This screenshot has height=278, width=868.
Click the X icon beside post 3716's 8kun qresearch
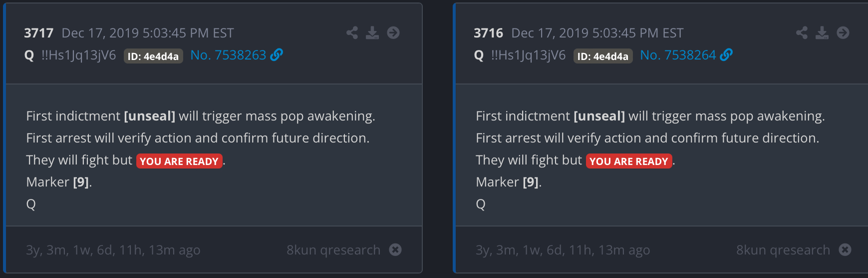(x=845, y=249)
